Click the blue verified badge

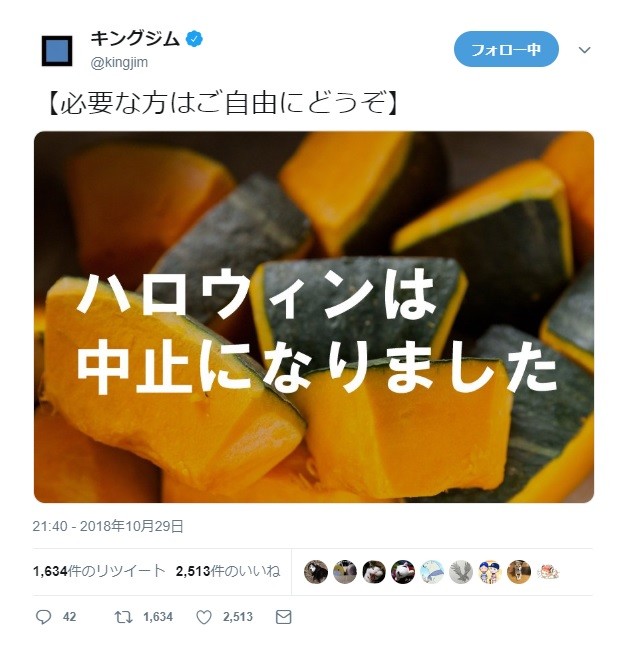click(194, 39)
